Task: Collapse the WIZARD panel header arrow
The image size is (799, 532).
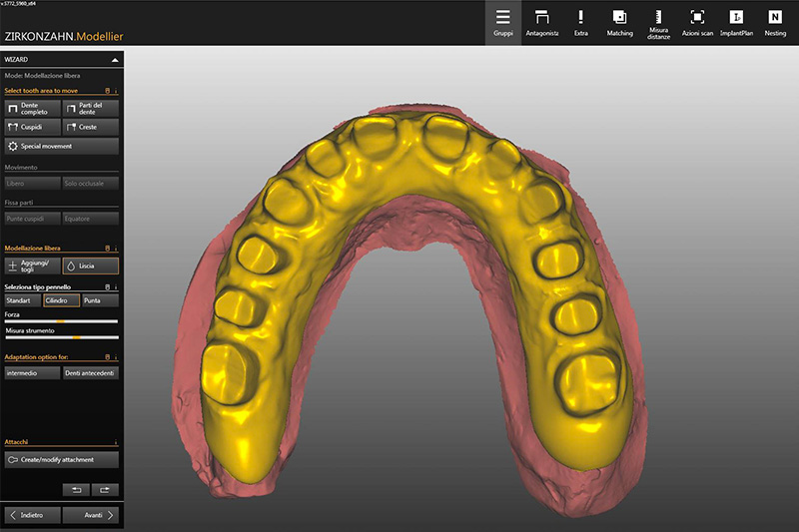Action: (115, 60)
